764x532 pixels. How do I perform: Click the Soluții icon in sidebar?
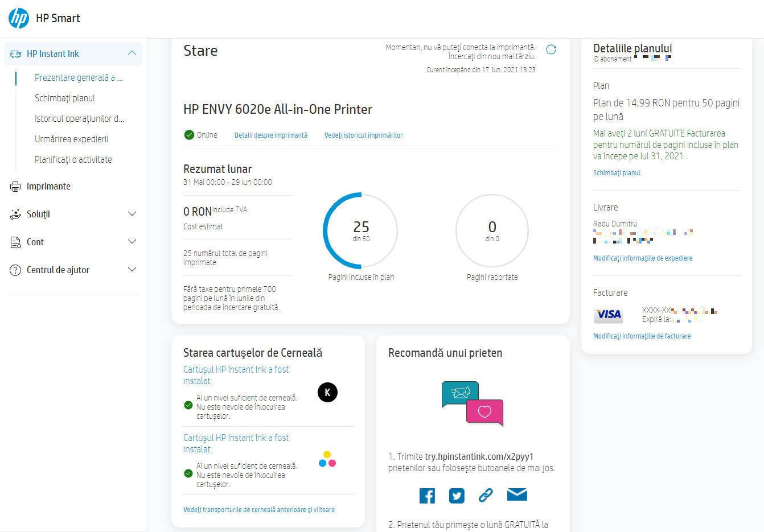pos(15,214)
